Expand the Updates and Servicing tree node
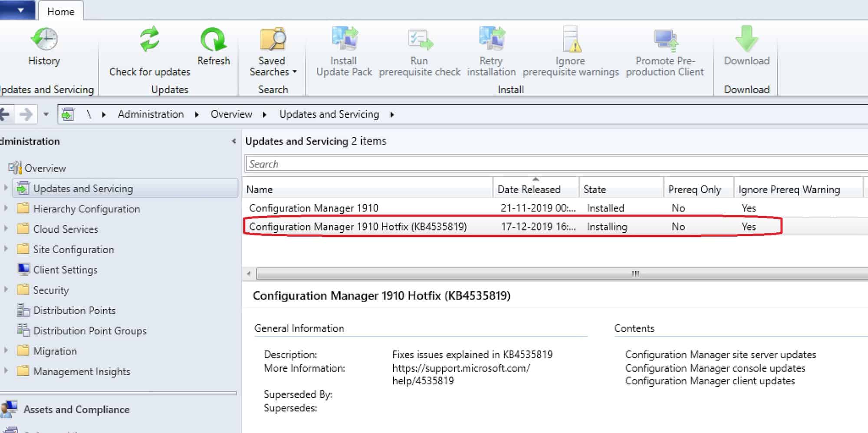The width and height of the screenshot is (868, 433). click(x=6, y=188)
